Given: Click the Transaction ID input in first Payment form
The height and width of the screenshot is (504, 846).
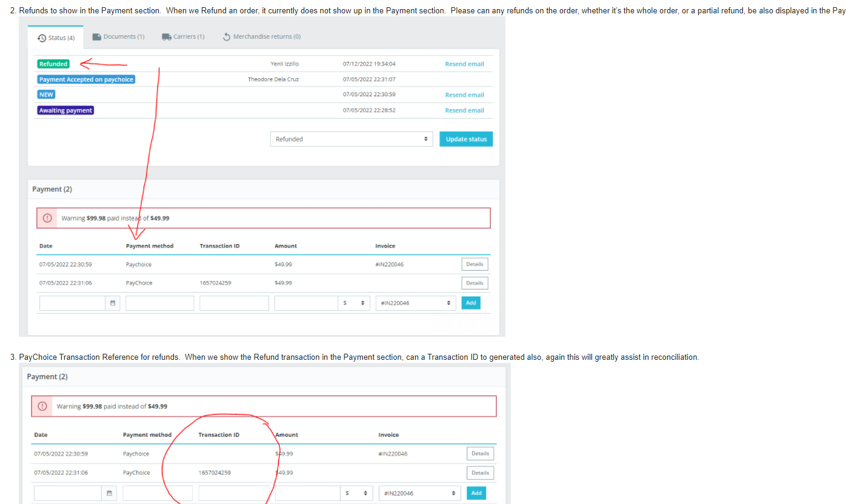Looking at the screenshot, I should (x=234, y=303).
